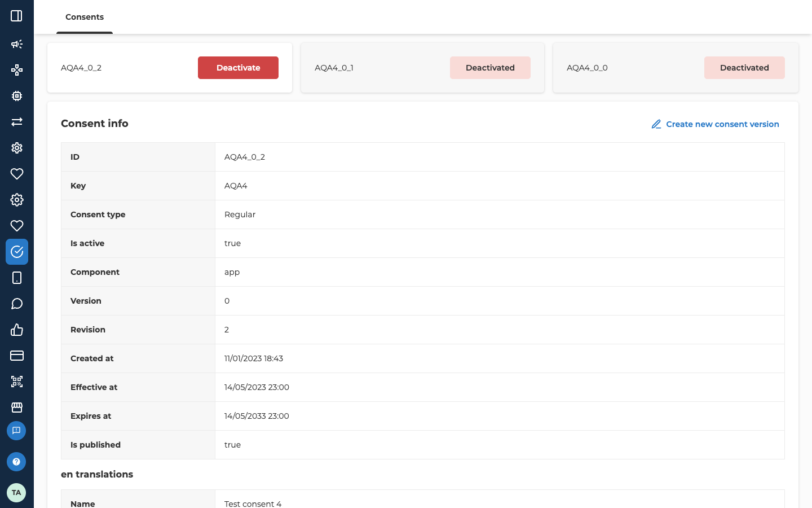Open the thumbs-up icon section

[x=17, y=330]
